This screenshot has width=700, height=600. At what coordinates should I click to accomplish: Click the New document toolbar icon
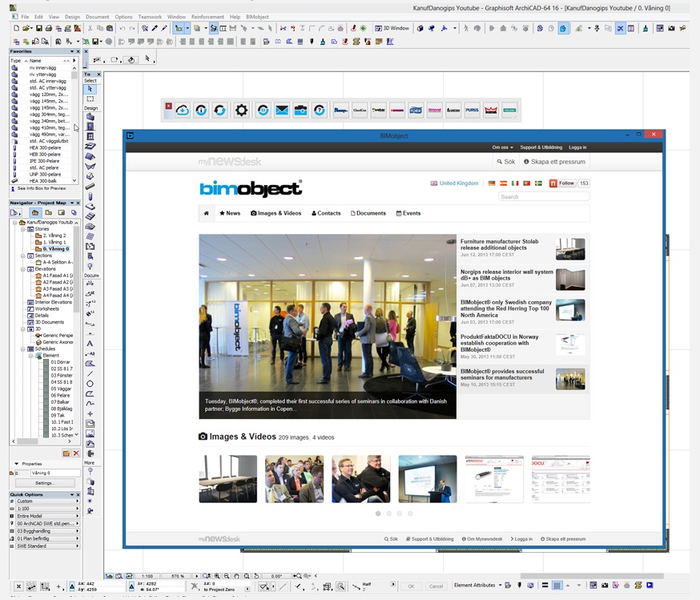tap(17, 28)
